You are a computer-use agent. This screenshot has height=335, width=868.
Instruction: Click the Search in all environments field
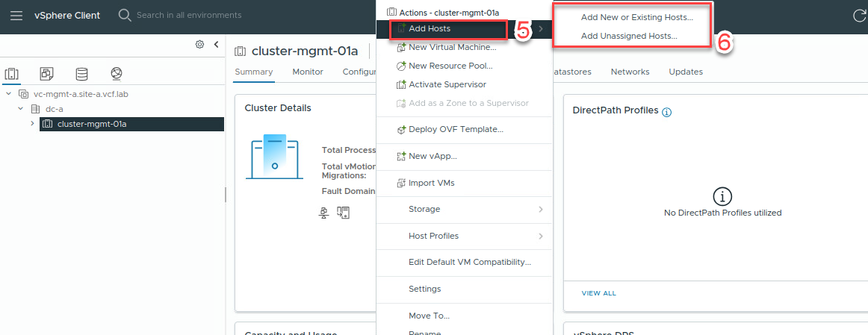[x=189, y=15]
